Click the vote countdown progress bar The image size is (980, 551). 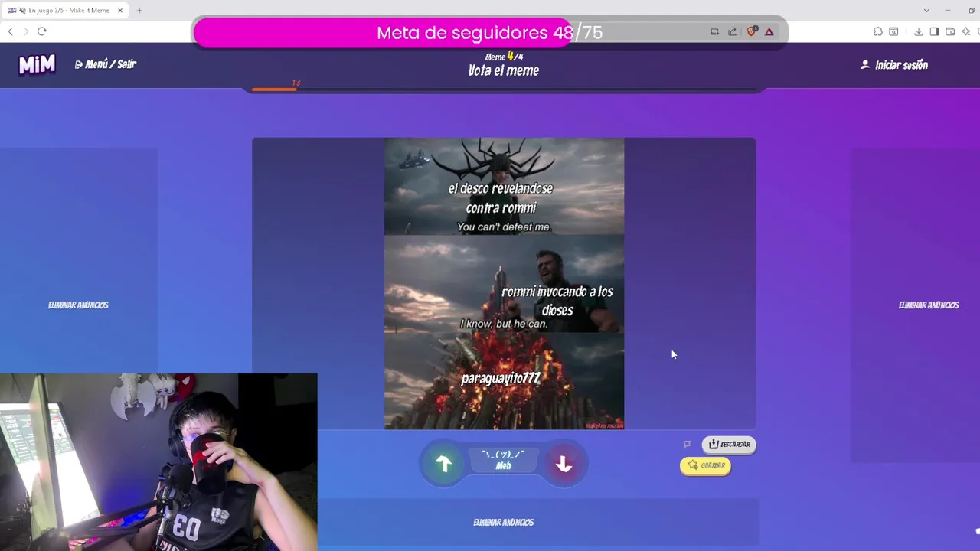point(504,90)
